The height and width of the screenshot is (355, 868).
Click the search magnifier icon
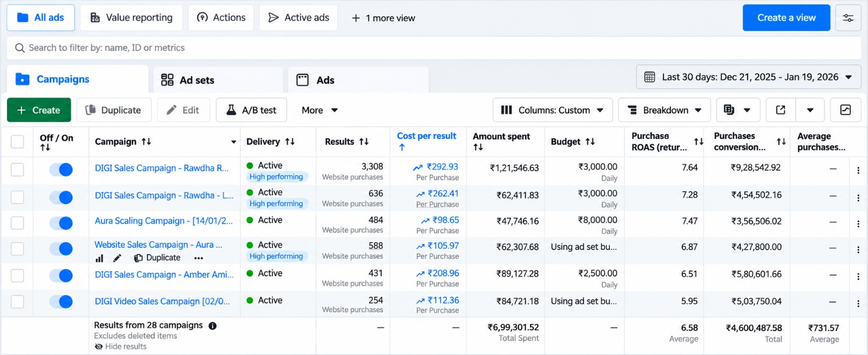pos(20,48)
